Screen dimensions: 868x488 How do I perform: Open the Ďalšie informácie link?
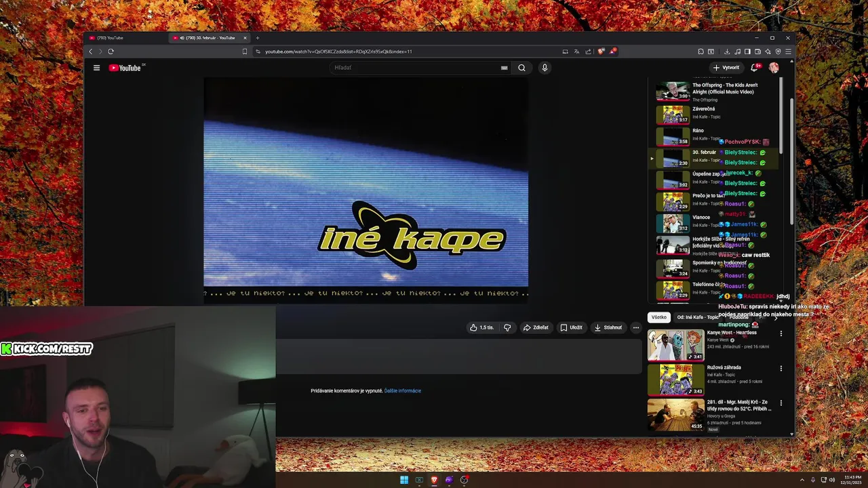pos(403,391)
